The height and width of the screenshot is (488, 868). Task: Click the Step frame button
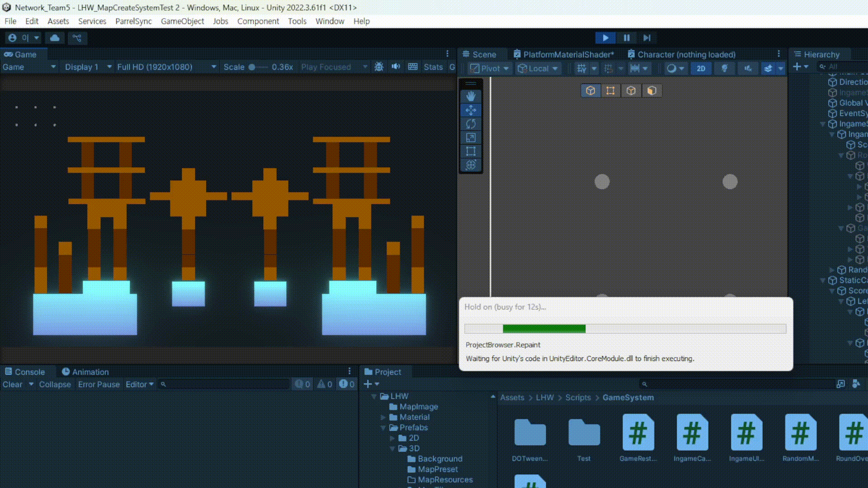click(x=647, y=38)
